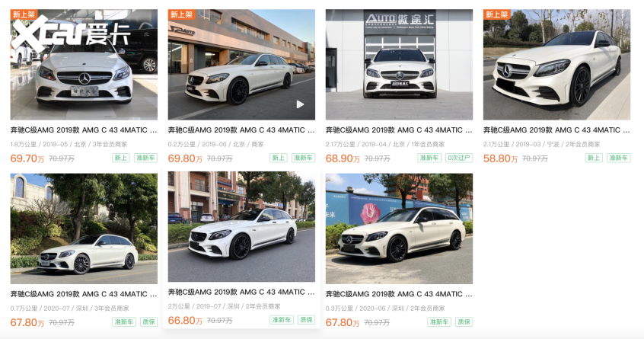Click the 68.90万 price of the third listing

[343, 158]
